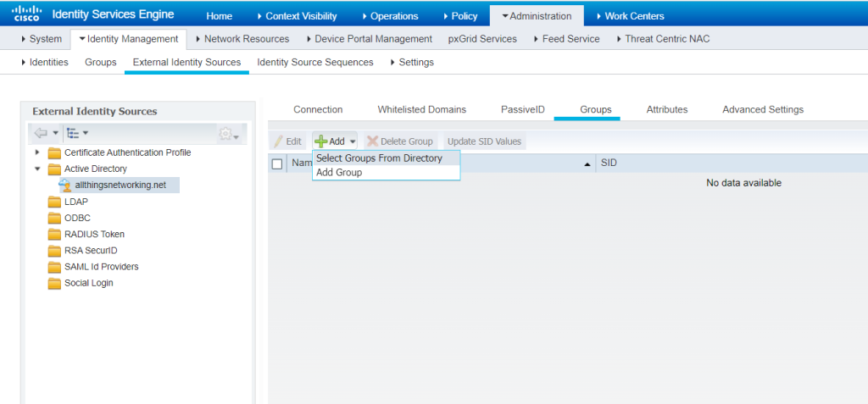The width and height of the screenshot is (868, 404).
Task: Select External Identity Sources tab
Action: tap(186, 62)
